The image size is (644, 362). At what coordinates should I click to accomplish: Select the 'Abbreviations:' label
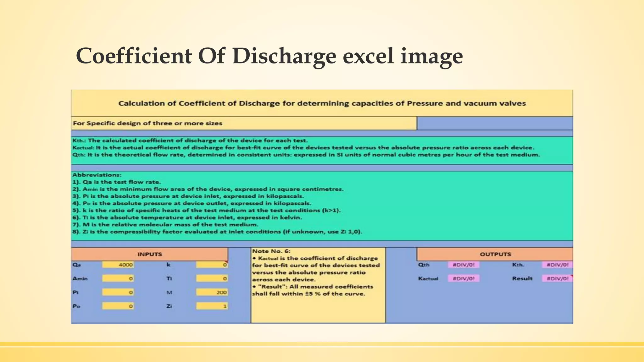coord(97,175)
